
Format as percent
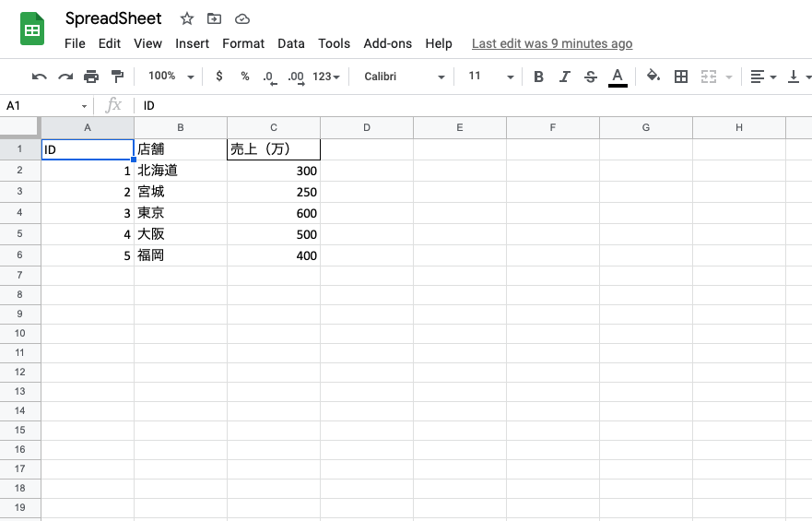tap(245, 77)
